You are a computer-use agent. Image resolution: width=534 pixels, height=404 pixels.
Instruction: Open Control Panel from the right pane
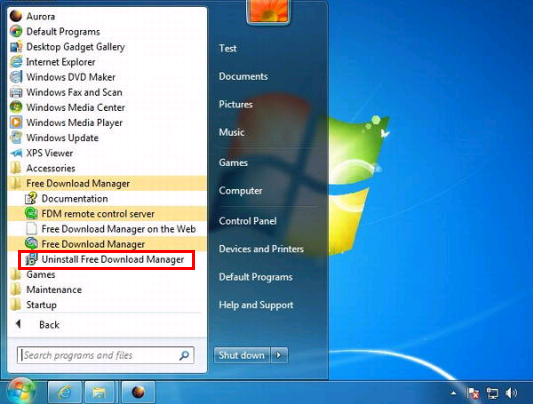[248, 221]
